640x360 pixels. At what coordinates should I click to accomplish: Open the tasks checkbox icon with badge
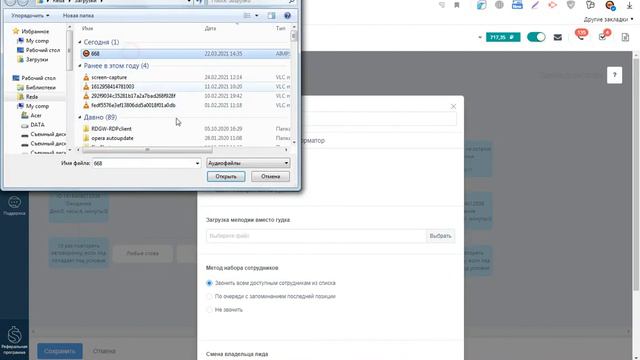click(x=603, y=36)
